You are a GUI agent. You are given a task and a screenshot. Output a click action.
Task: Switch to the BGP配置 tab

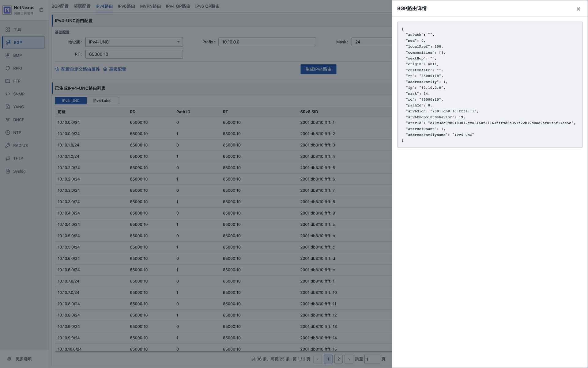(x=60, y=6)
